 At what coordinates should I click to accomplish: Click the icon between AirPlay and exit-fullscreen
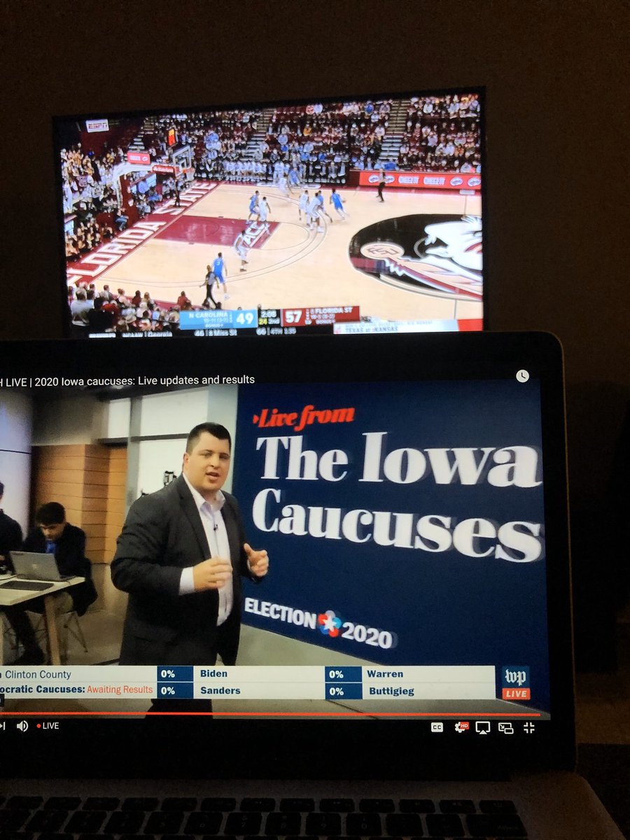[505, 728]
